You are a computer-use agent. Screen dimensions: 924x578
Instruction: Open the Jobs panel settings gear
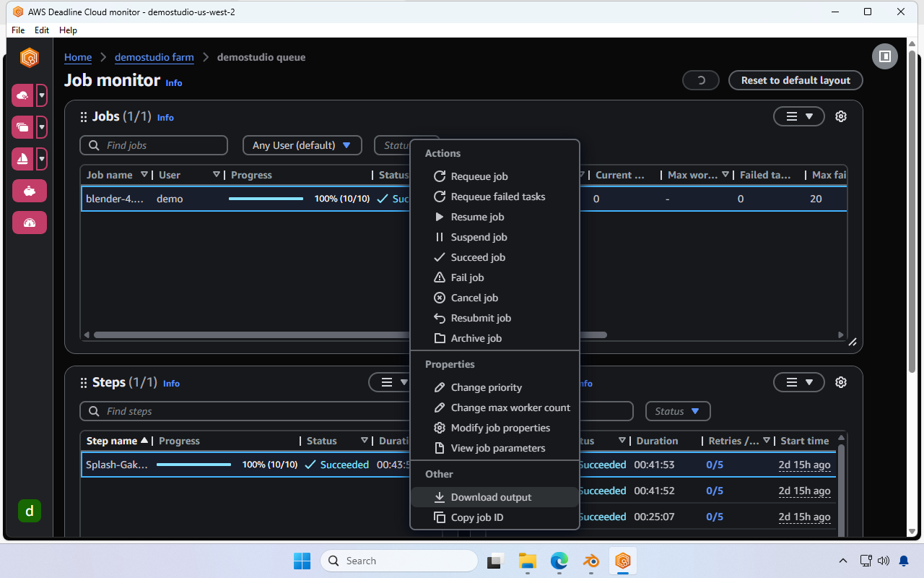[840, 116]
